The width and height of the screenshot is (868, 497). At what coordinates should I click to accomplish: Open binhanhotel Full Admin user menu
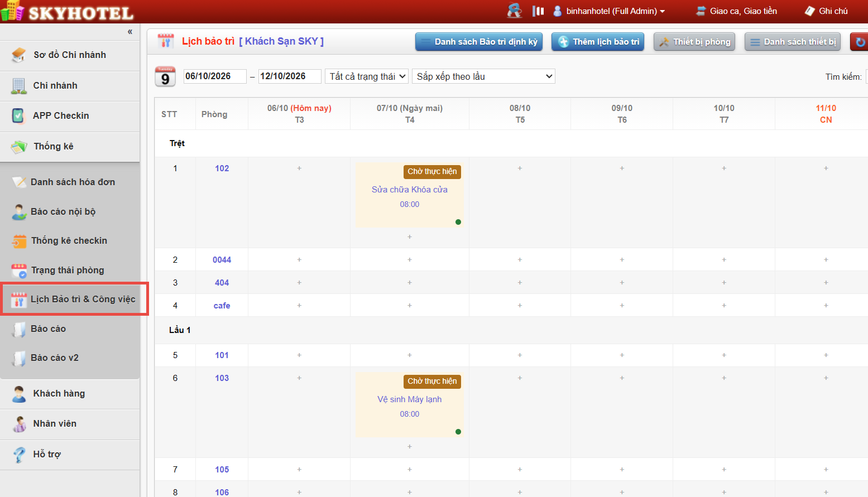click(609, 11)
